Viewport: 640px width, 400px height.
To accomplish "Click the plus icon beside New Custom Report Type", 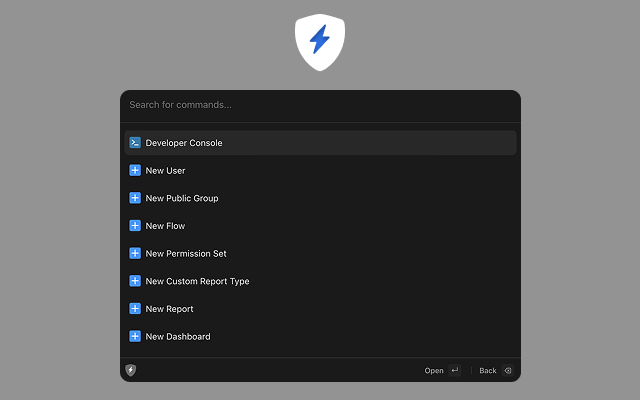I will tap(135, 281).
